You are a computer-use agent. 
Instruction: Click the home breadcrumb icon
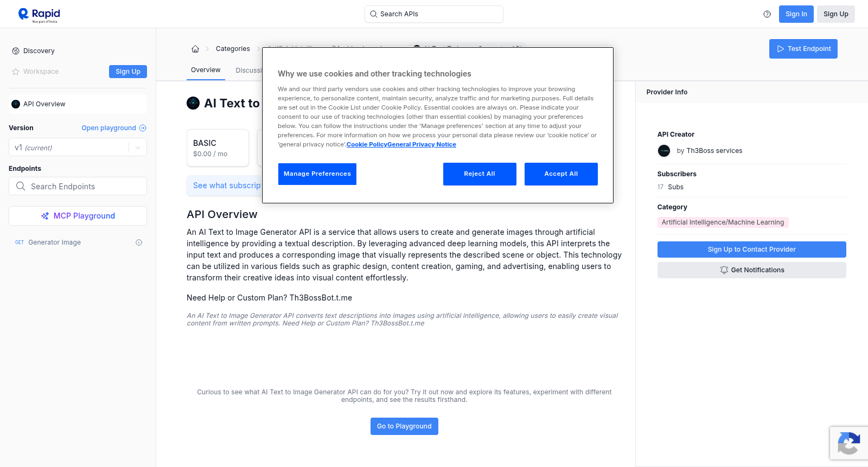click(x=195, y=49)
